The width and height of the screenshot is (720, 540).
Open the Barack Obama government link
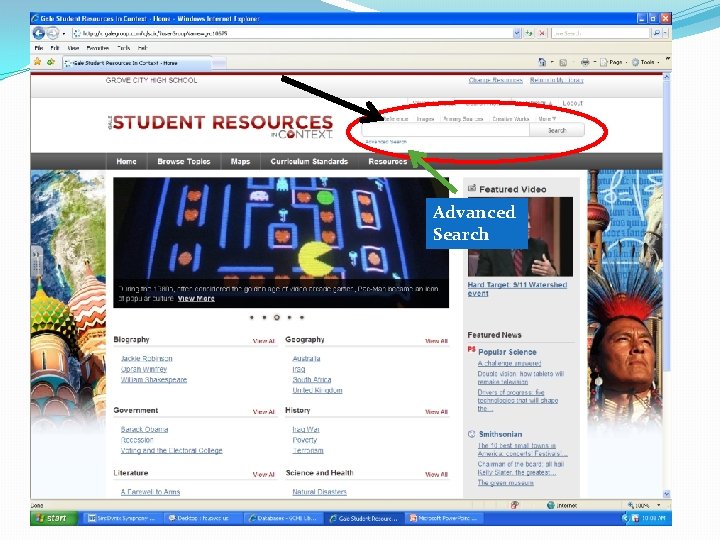[144, 429]
